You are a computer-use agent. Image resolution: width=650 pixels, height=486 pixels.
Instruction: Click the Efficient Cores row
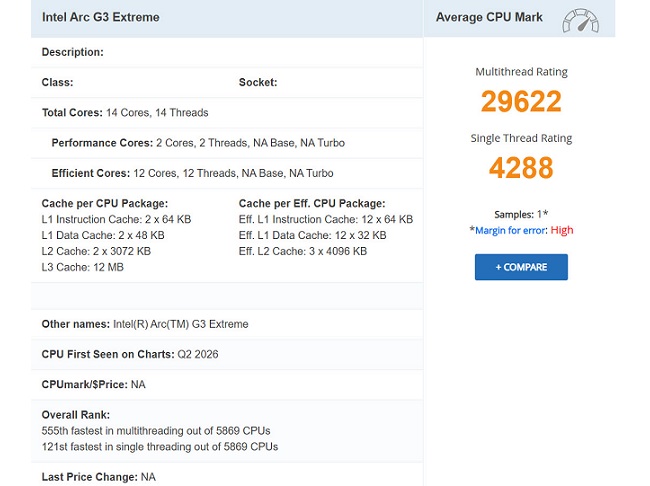(227, 173)
